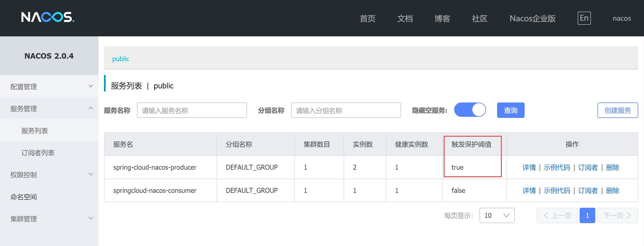
Task: Open the page size dropdown showing 10
Action: coord(497,215)
